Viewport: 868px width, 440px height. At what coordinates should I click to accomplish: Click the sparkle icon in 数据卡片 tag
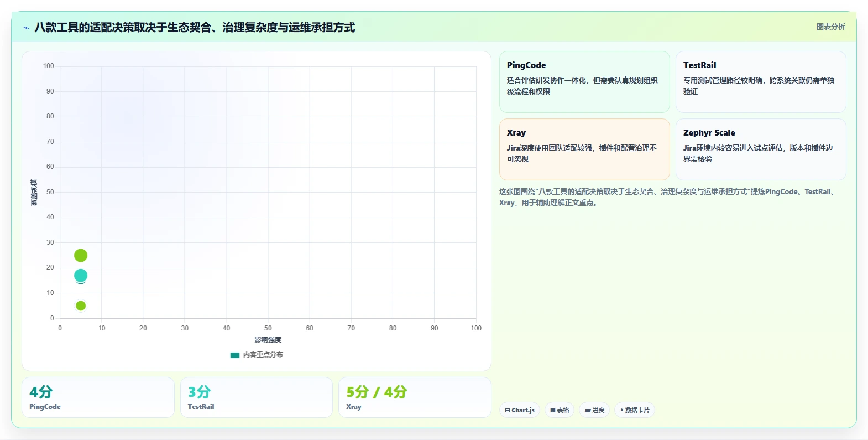pos(621,410)
